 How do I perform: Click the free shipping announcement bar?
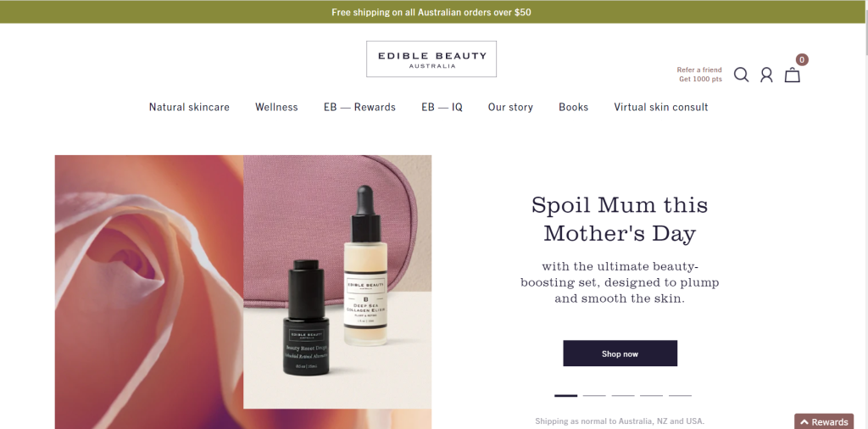coord(431,12)
